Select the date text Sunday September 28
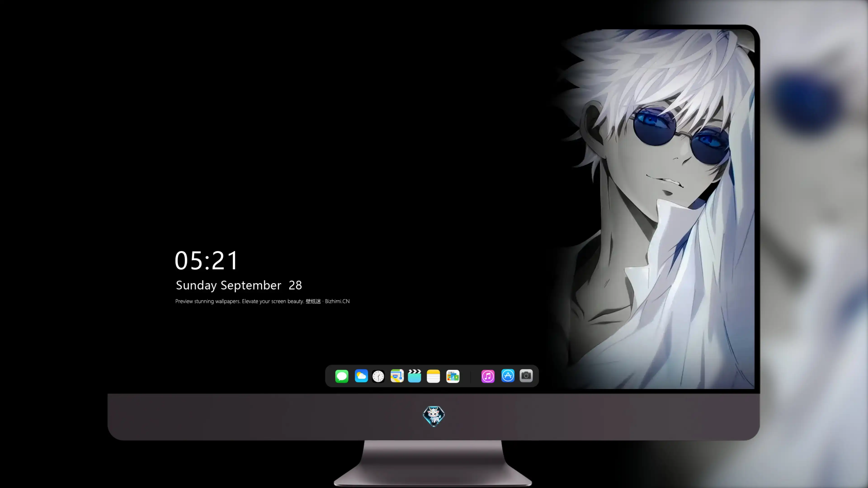 [239, 285]
